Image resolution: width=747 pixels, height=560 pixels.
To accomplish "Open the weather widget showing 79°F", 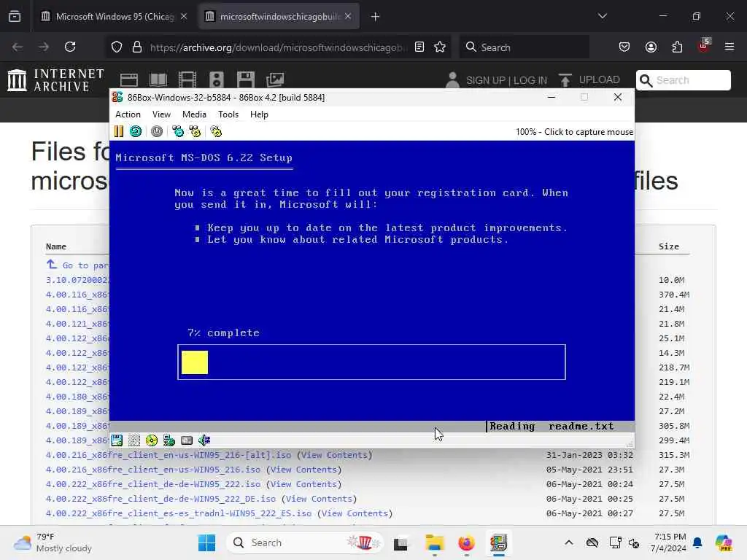I will tap(53, 542).
